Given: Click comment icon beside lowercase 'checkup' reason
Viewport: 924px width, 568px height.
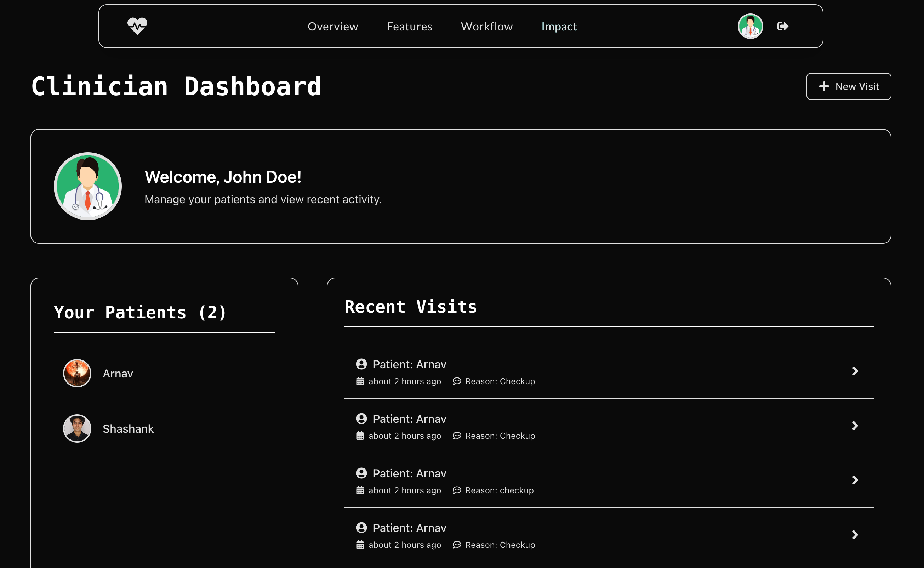Looking at the screenshot, I should pyautogui.click(x=457, y=490).
